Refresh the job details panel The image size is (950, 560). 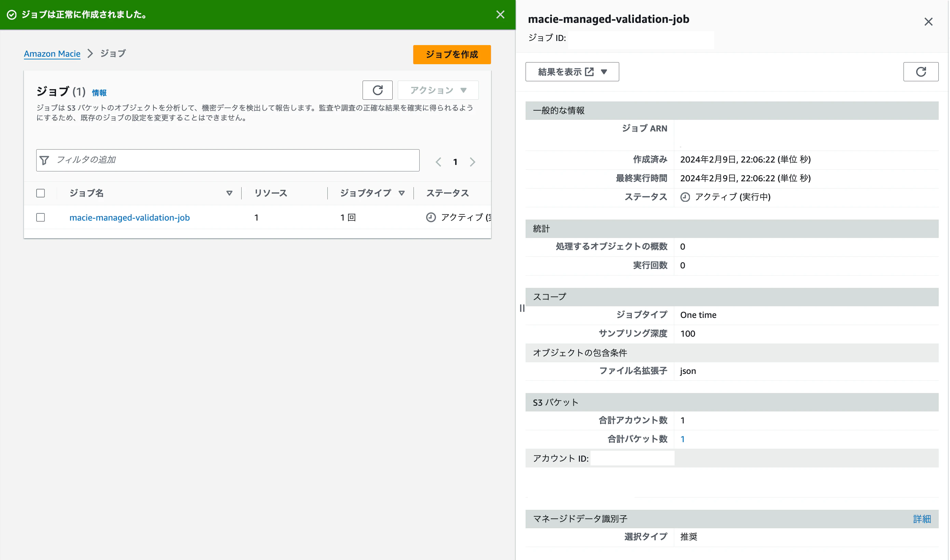pyautogui.click(x=920, y=72)
